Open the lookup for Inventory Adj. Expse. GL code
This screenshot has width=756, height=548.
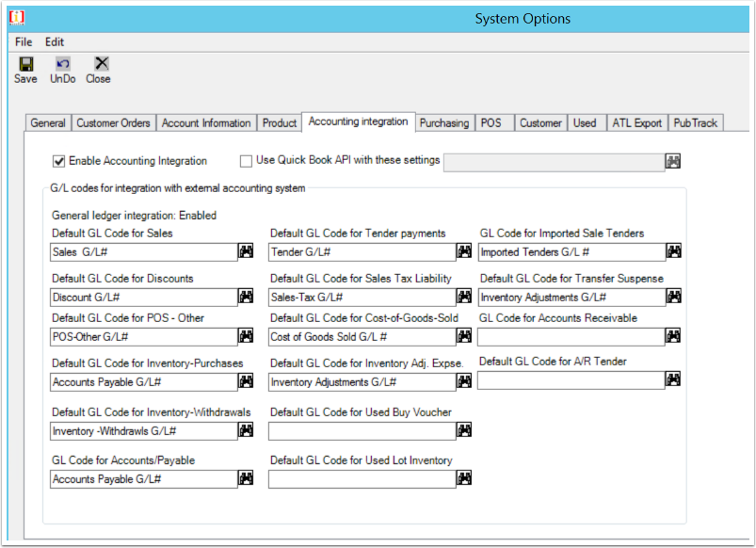[464, 381]
